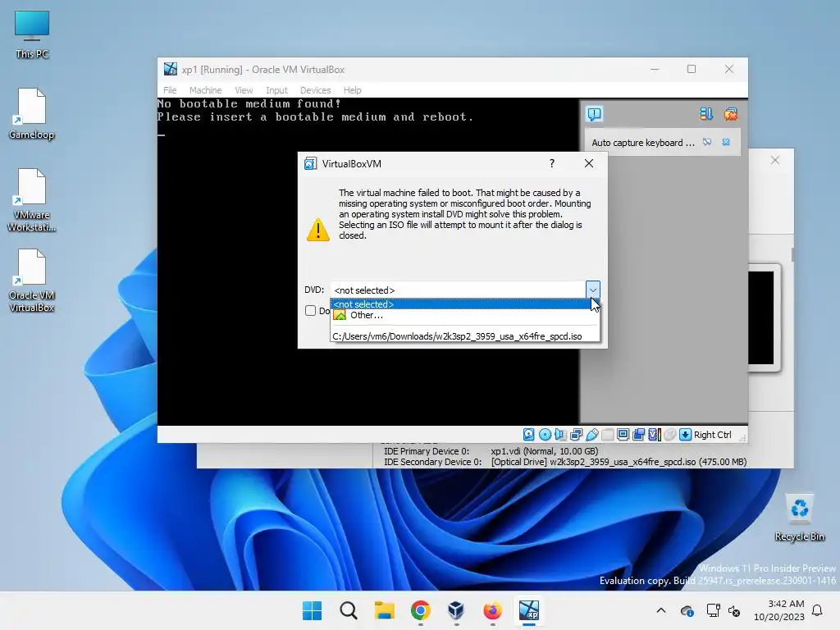This screenshot has width=840, height=630.
Task: Click the yellow warning triangle icon
Action: pyautogui.click(x=318, y=230)
